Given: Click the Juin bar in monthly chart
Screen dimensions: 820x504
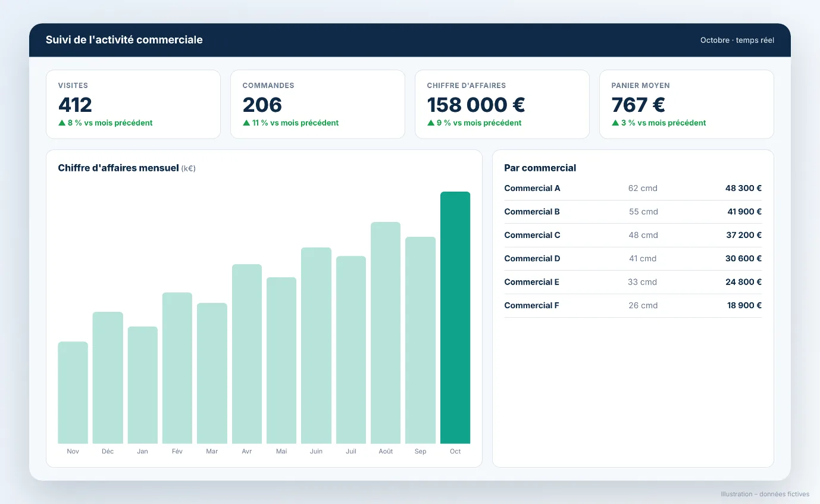Looking at the screenshot, I should tap(316, 346).
